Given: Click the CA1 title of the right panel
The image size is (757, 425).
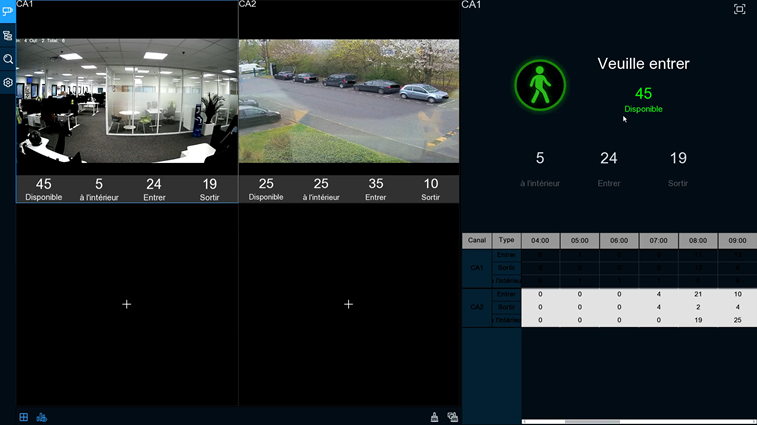Looking at the screenshot, I should [x=471, y=5].
